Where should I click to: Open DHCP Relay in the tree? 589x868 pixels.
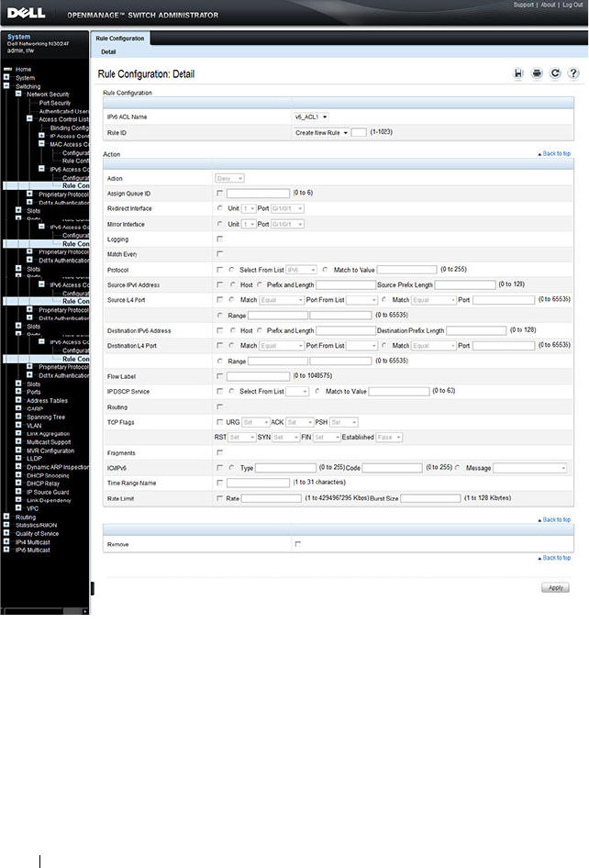tap(43, 484)
